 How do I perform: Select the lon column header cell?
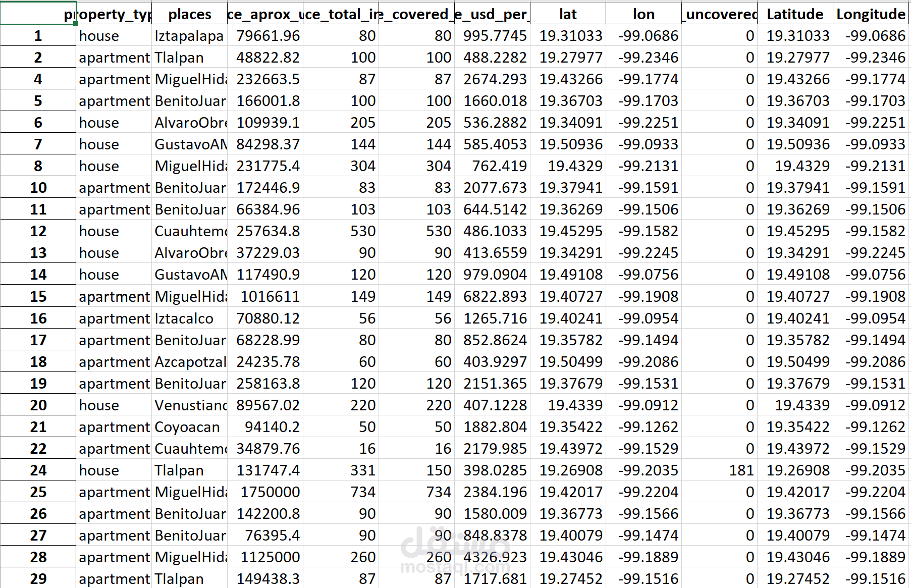pos(644,14)
